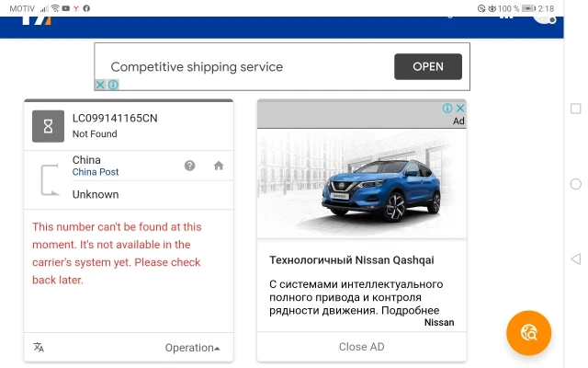Open the carrier home page icon

point(219,166)
